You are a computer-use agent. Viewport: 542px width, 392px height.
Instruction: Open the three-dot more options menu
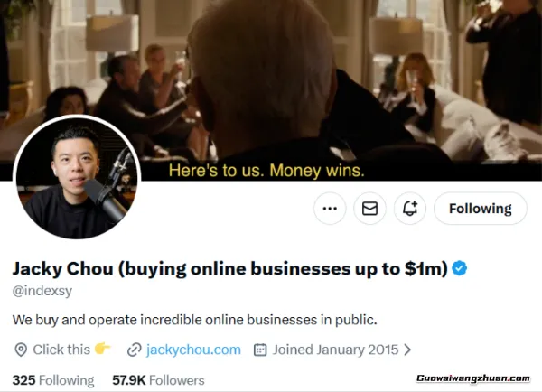click(330, 209)
